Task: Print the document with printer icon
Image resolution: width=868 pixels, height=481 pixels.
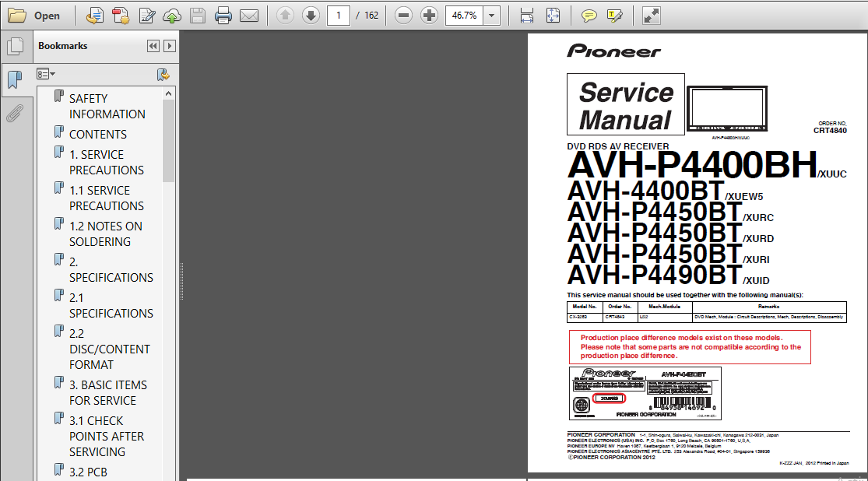Action: pyautogui.click(x=223, y=16)
